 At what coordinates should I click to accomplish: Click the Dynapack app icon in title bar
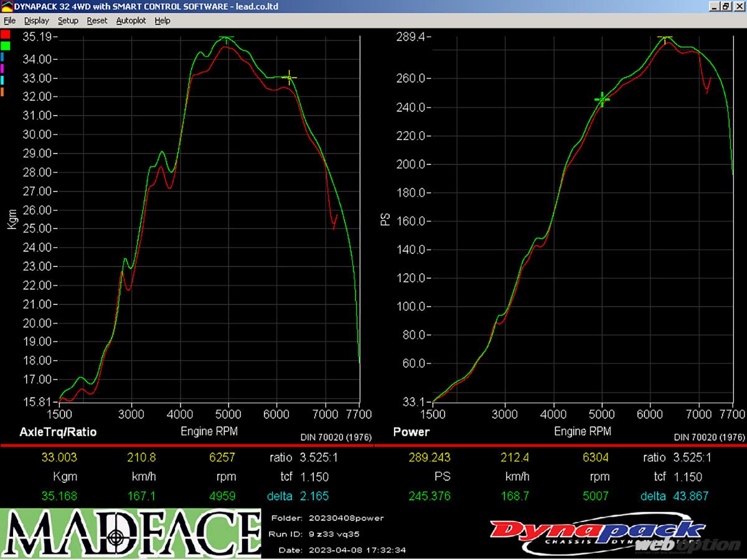click(x=6, y=6)
